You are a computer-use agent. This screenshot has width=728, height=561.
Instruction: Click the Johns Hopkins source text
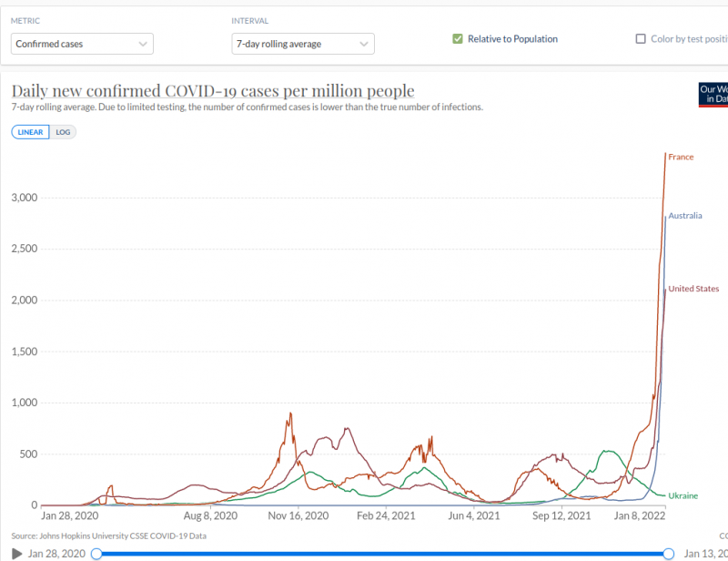coord(109,536)
